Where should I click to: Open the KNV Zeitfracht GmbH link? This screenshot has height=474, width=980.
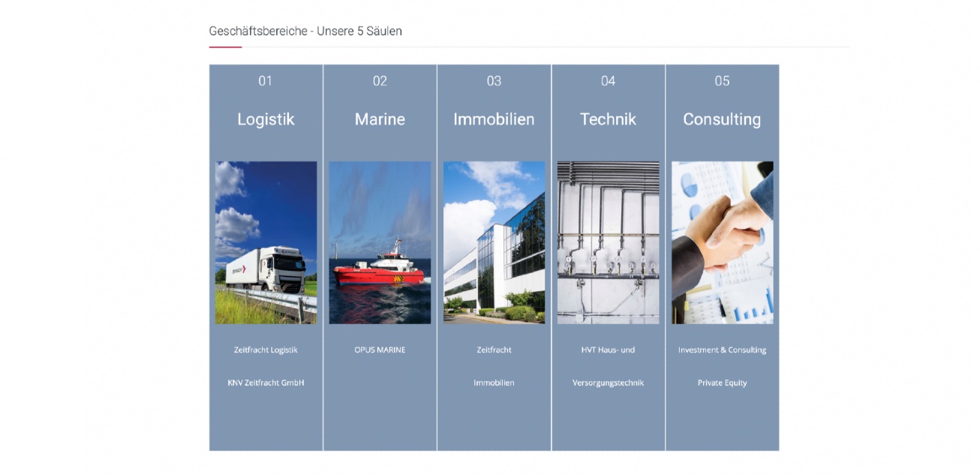click(266, 382)
